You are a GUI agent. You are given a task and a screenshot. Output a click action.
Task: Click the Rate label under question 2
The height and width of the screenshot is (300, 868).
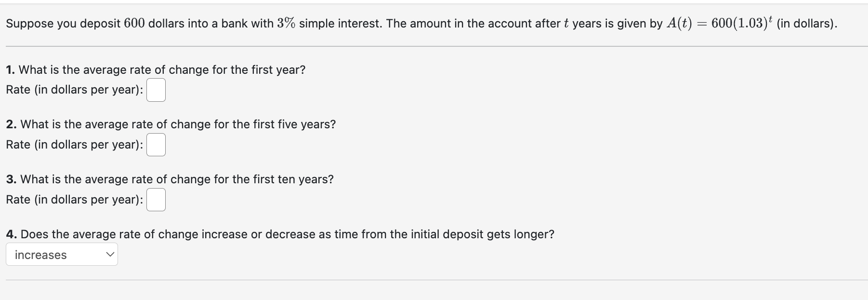(74, 145)
